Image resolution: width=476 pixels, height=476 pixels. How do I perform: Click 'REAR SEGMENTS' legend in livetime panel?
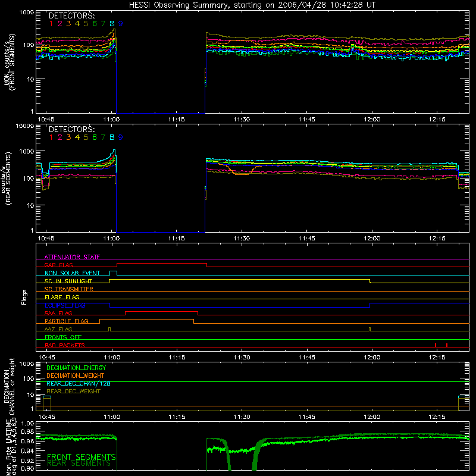pos(79,464)
